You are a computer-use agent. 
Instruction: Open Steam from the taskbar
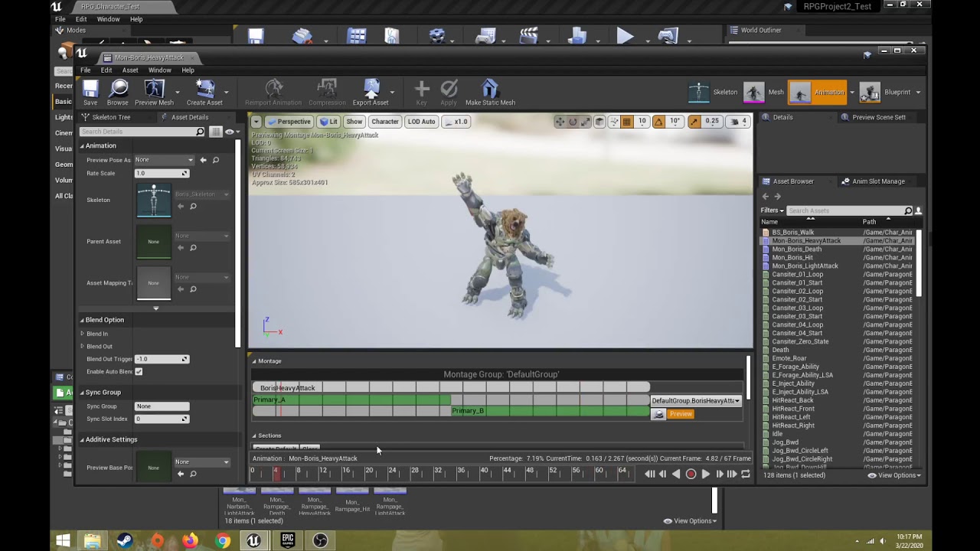click(x=124, y=540)
